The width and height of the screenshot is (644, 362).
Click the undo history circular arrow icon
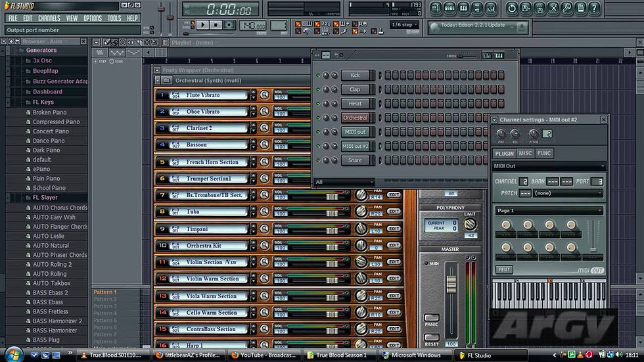[x=512, y=8]
